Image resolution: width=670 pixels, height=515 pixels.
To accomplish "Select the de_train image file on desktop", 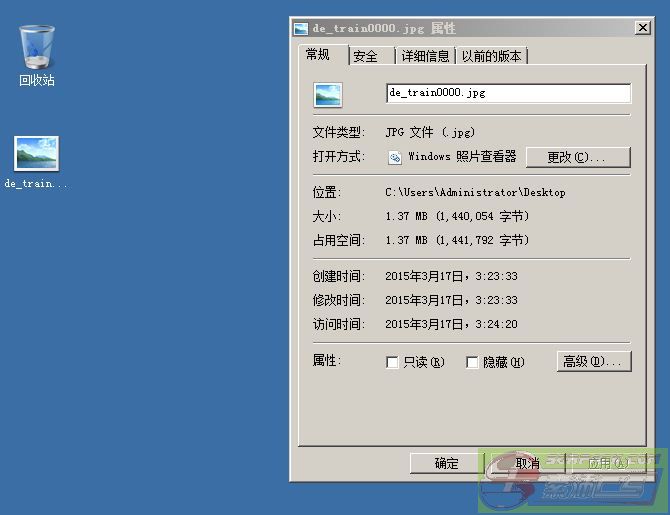I will point(36,154).
